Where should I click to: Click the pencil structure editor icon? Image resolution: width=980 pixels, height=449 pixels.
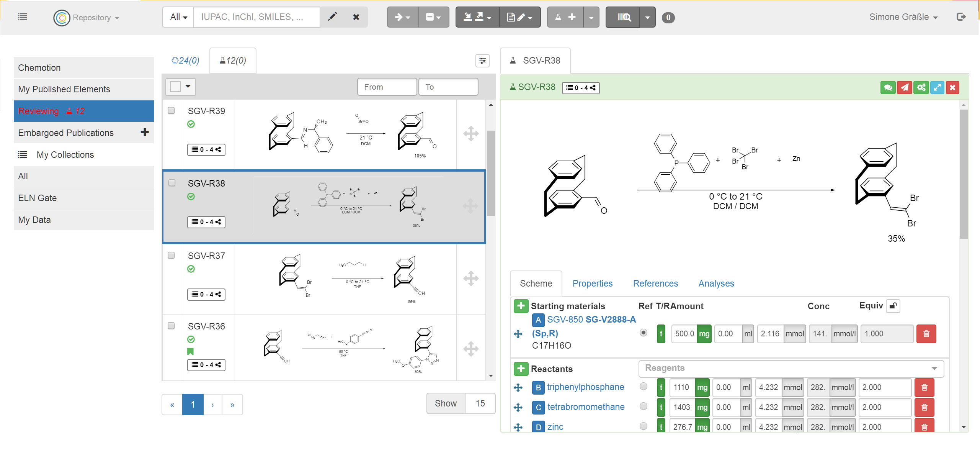(x=332, y=17)
